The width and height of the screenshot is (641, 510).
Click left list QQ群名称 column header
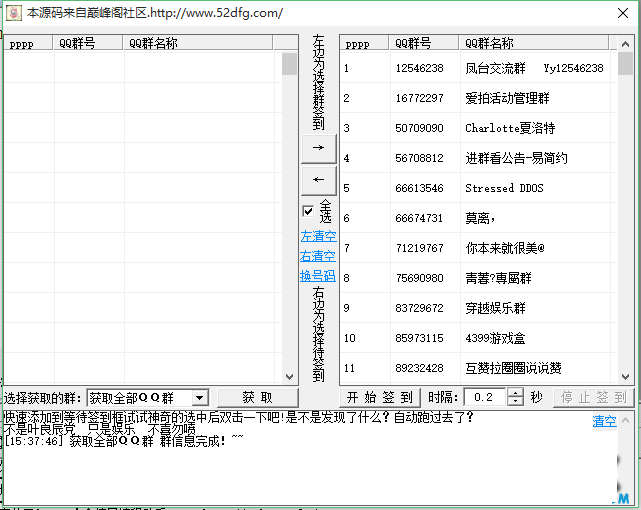198,43
